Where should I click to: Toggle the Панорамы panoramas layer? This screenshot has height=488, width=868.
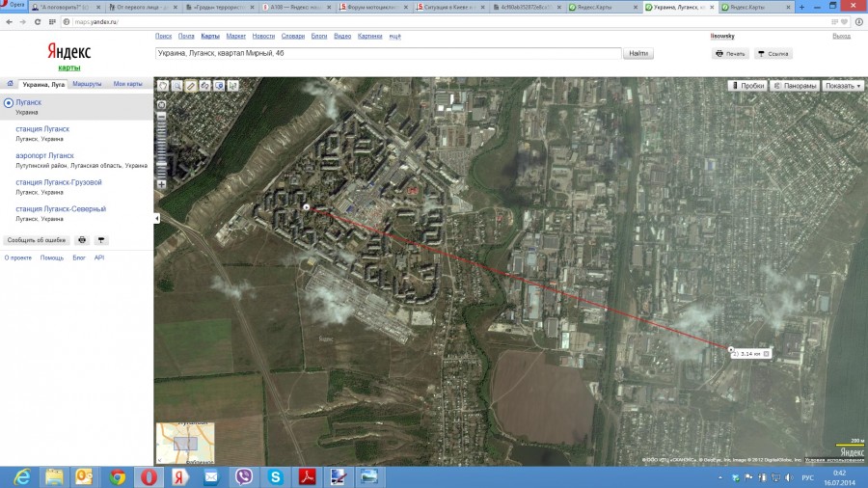click(796, 86)
